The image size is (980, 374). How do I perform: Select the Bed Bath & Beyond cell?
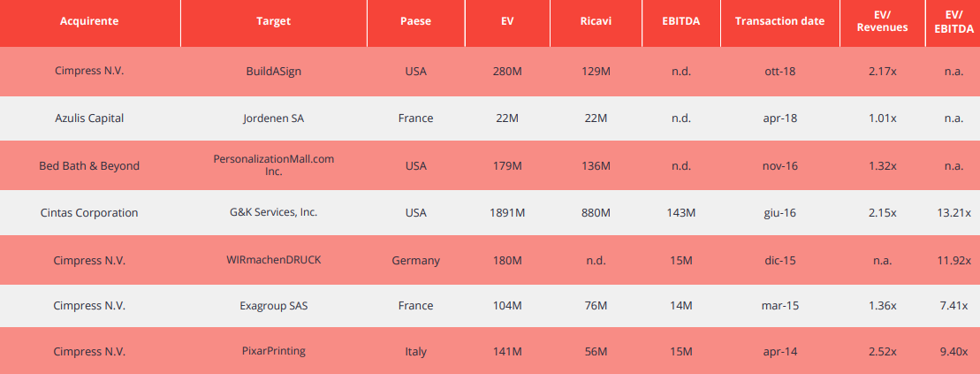[89, 165]
